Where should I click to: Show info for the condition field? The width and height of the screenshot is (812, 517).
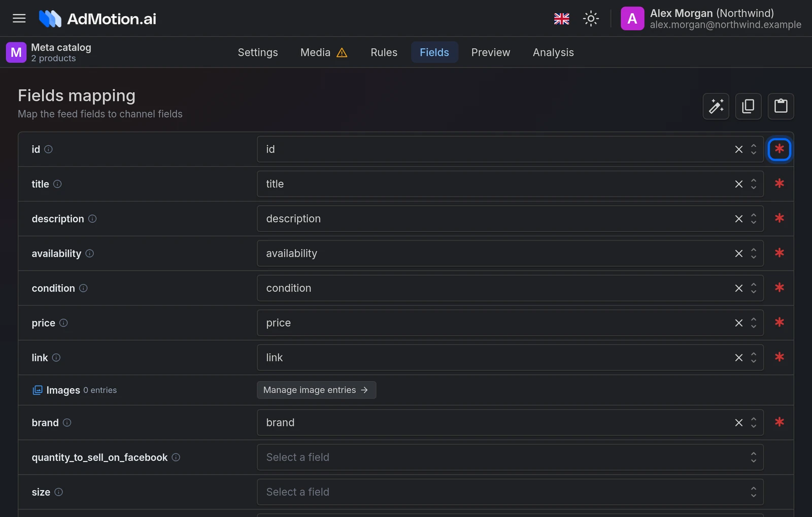[x=83, y=288]
